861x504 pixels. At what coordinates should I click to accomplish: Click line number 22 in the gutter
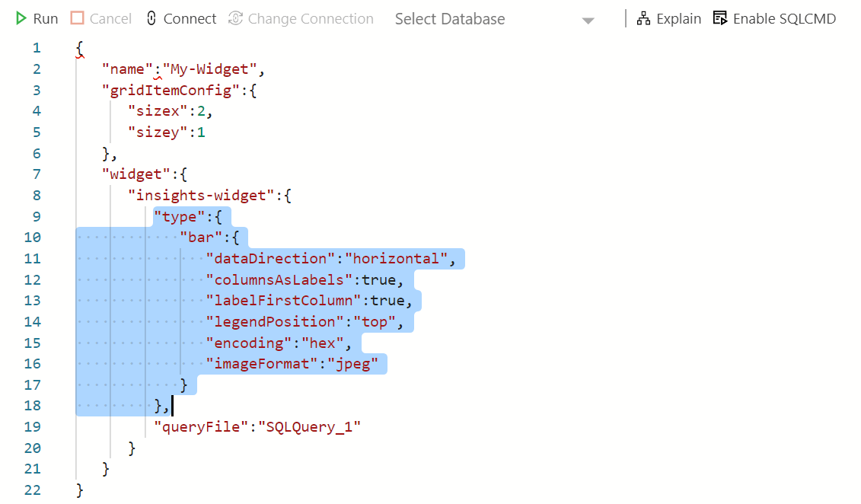click(33, 490)
